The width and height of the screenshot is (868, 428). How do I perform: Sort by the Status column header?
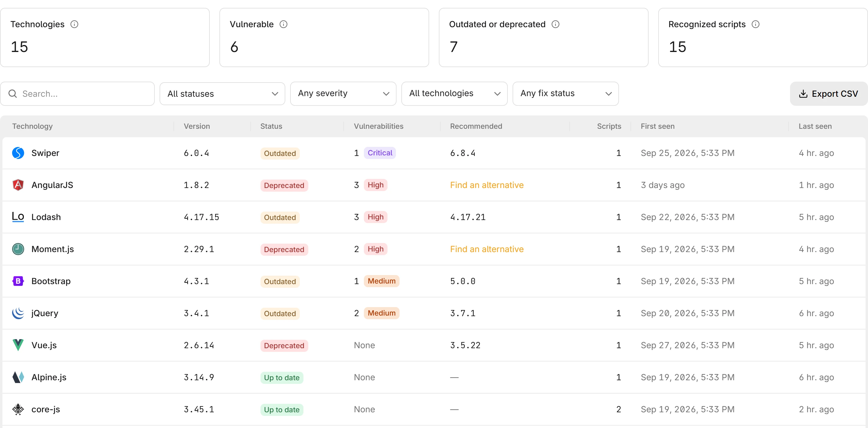click(271, 126)
